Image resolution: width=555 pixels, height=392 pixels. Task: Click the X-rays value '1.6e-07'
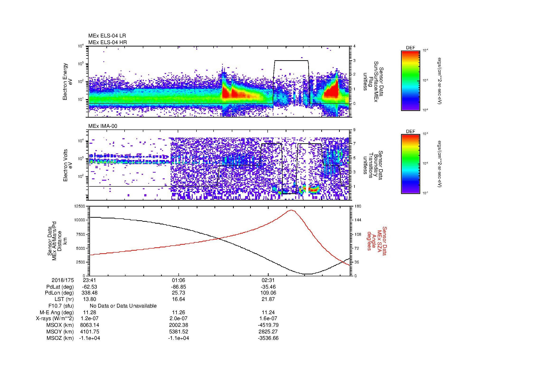[x=268, y=318]
